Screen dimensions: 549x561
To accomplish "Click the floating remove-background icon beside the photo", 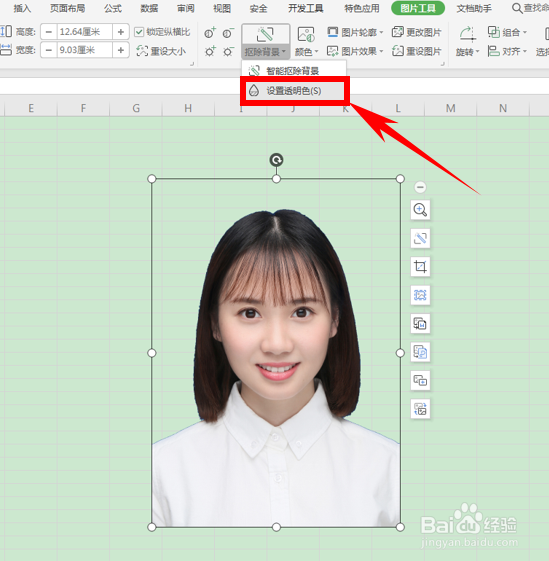I will pos(420,238).
